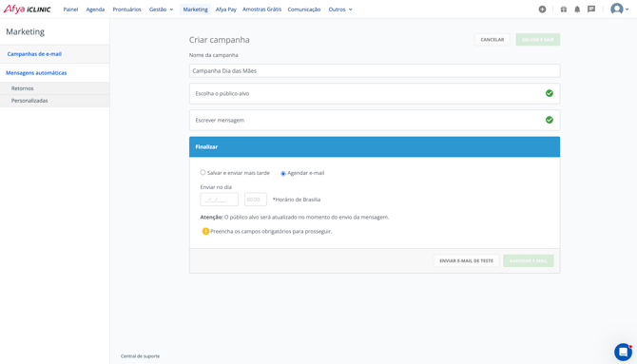The height and width of the screenshot is (364, 637).
Task: Click the Atenção notice text
Action: (x=295, y=218)
